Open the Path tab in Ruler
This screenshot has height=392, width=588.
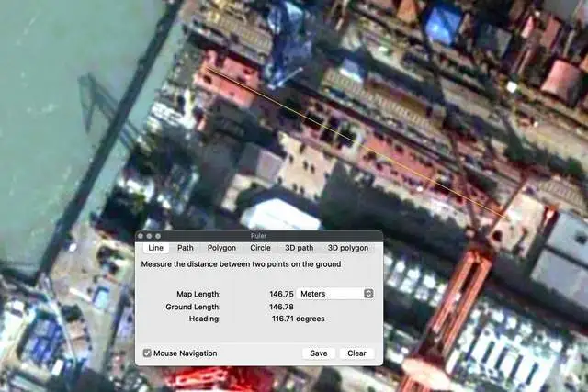186,248
